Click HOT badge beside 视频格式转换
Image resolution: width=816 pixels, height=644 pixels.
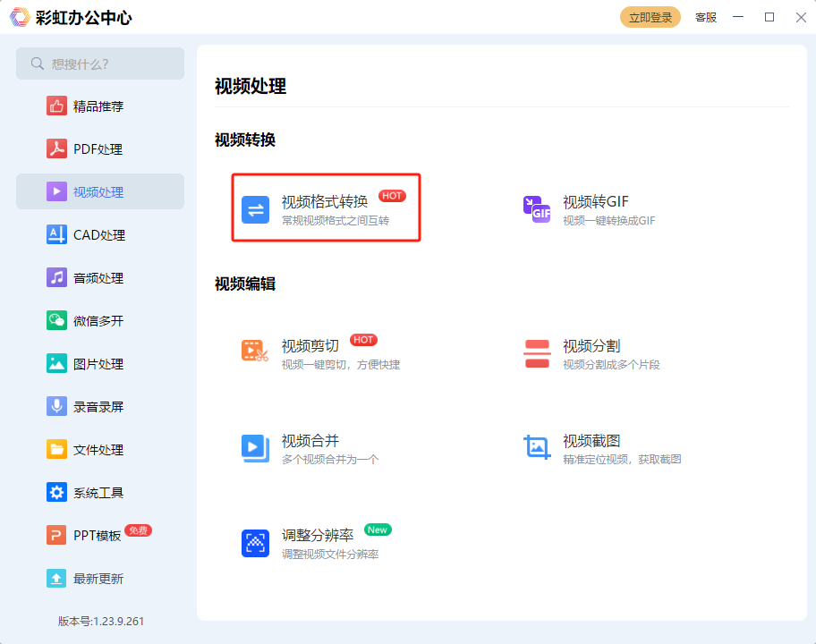coord(392,196)
